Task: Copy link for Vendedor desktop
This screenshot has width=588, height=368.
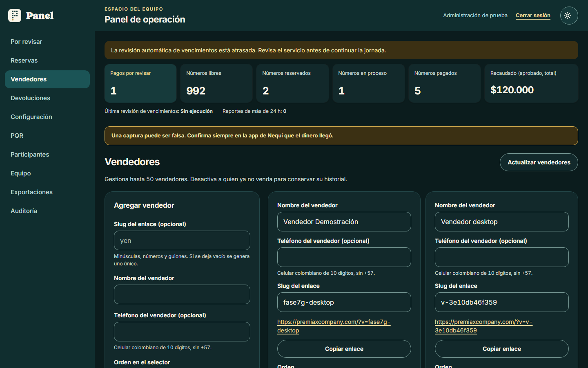Action: (x=501, y=349)
